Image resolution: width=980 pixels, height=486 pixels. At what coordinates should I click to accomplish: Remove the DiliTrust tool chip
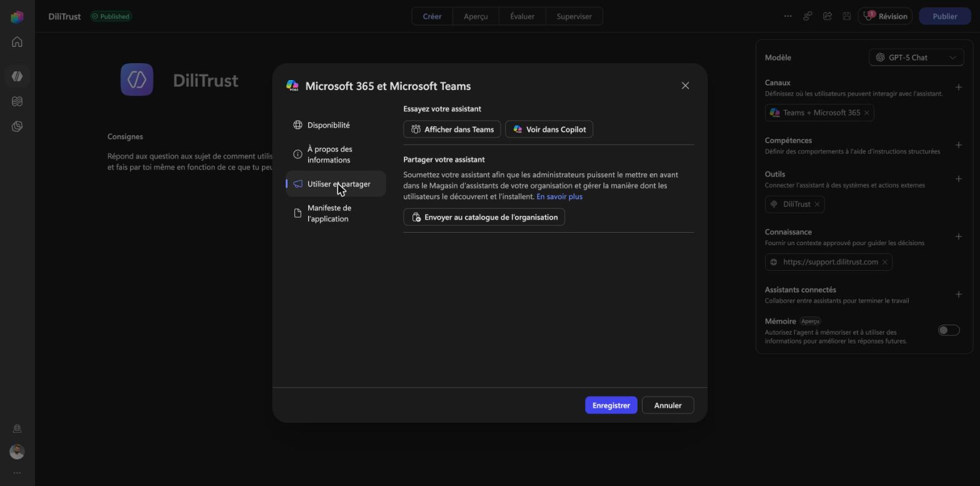(x=817, y=205)
